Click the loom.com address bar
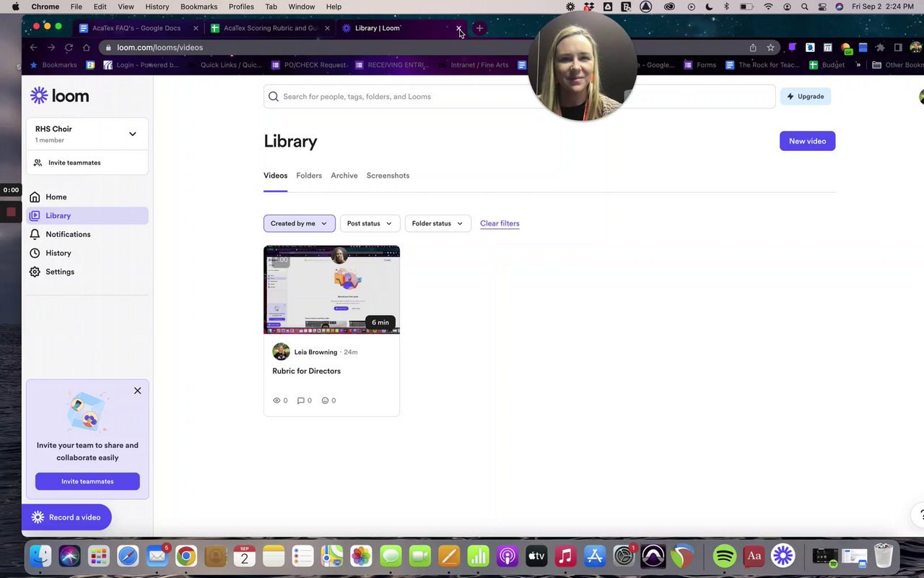Screen dimensions: 924x578 coord(426,48)
